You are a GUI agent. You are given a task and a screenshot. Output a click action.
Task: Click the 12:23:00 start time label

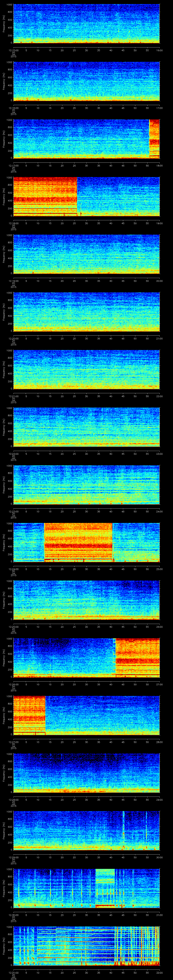click(13, 511)
